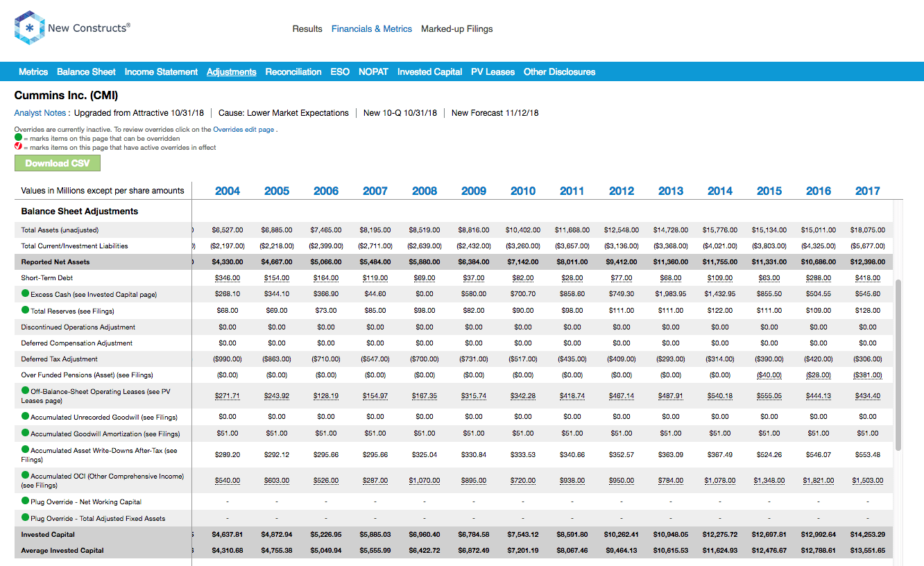
Task: Click 2004 operating leases value $271.71
Action: 228,396
